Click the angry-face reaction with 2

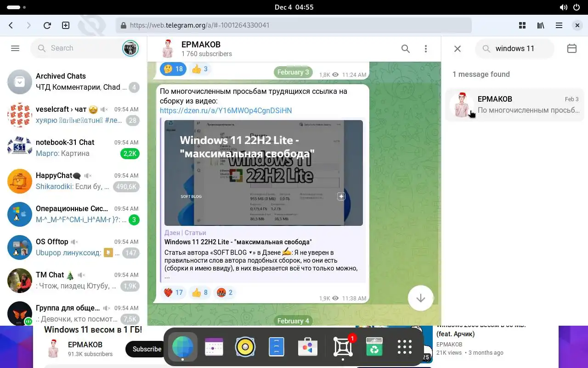coord(225,293)
